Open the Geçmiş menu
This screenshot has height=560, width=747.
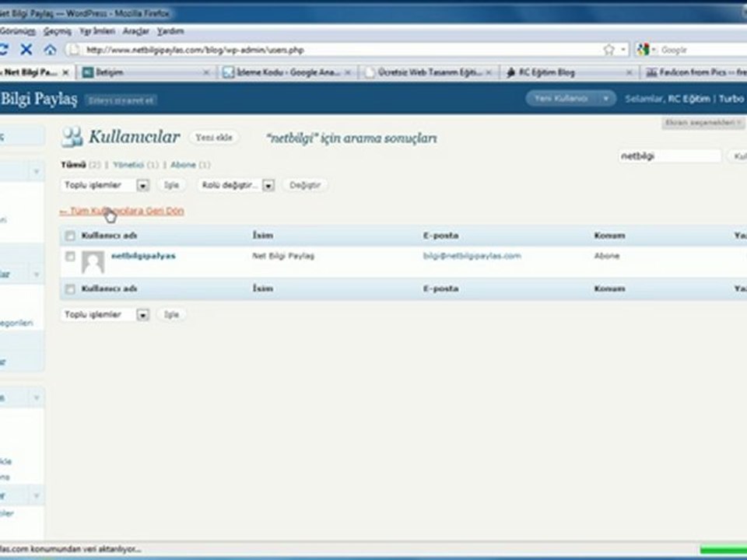pyautogui.click(x=57, y=31)
